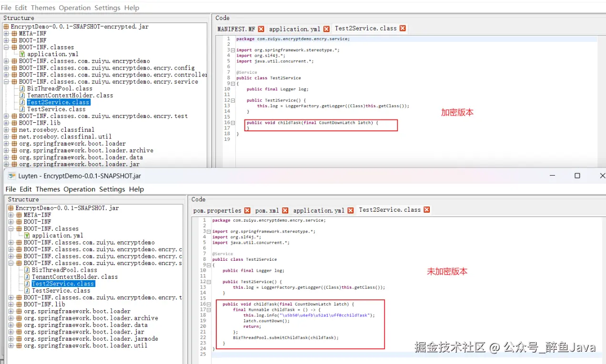606x364 pixels.
Task: Click the Luyten app icon in SNAPSHOT.jar title bar
Action: 12,176
